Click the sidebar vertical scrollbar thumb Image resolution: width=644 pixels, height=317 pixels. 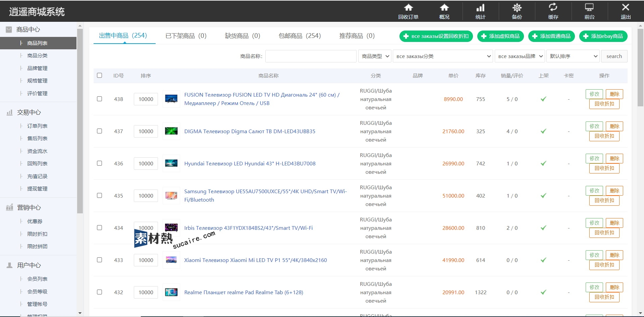click(x=80, y=121)
